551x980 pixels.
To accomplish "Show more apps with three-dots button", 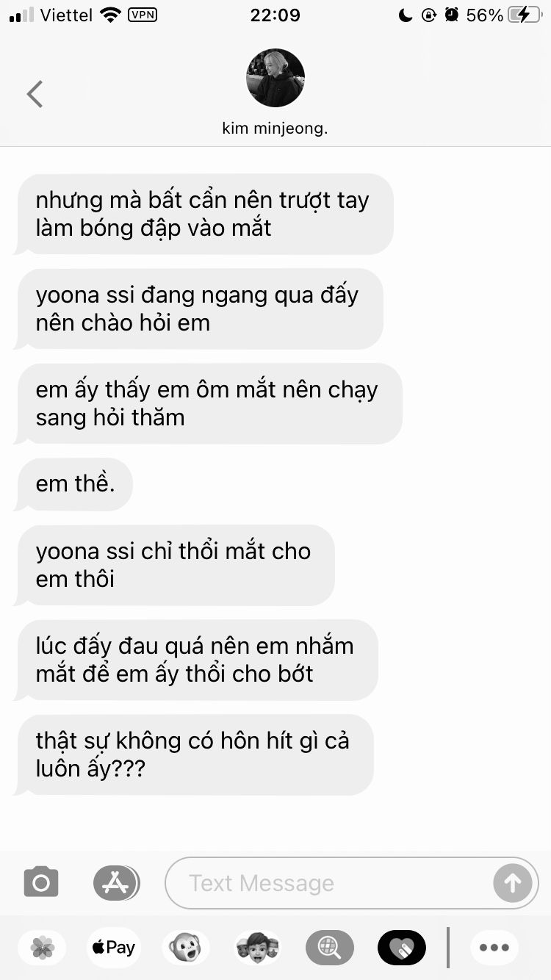I will click(x=494, y=948).
